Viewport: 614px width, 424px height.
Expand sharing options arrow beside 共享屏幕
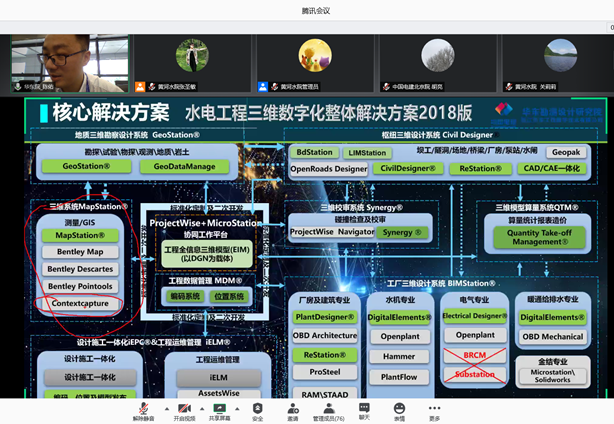pos(236,406)
